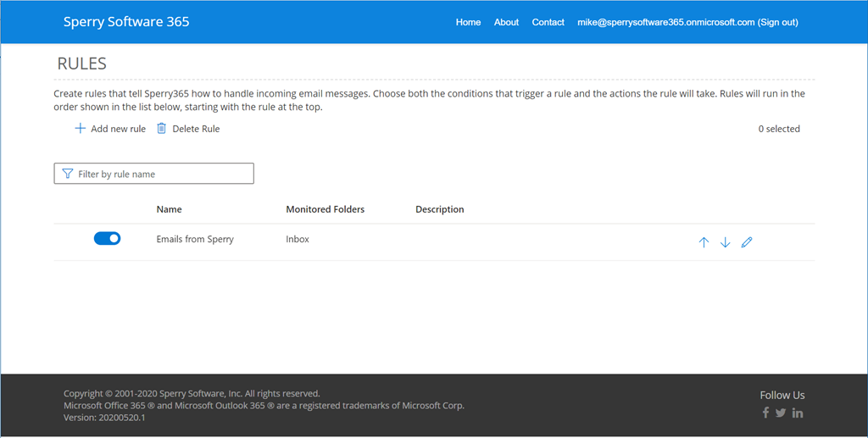
Task: Click the Monitored Folders column header
Action: pos(325,209)
